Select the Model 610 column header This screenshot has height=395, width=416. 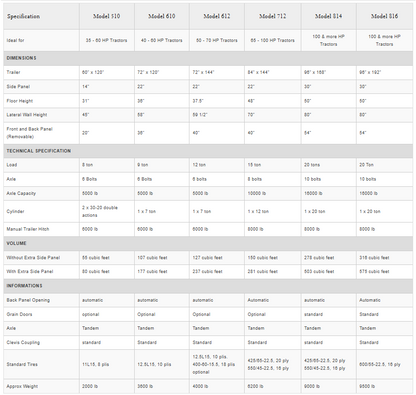pos(162,16)
